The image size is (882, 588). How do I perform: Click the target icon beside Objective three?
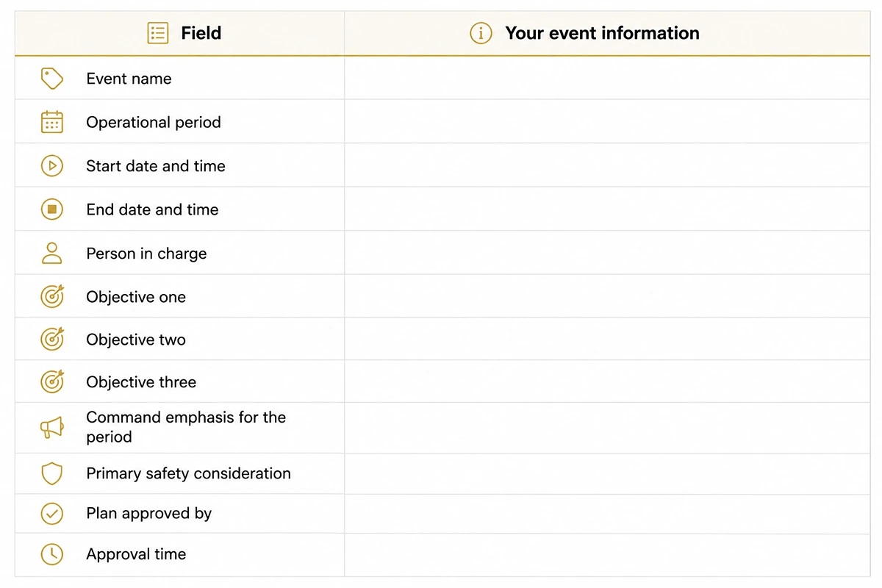(52, 381)
